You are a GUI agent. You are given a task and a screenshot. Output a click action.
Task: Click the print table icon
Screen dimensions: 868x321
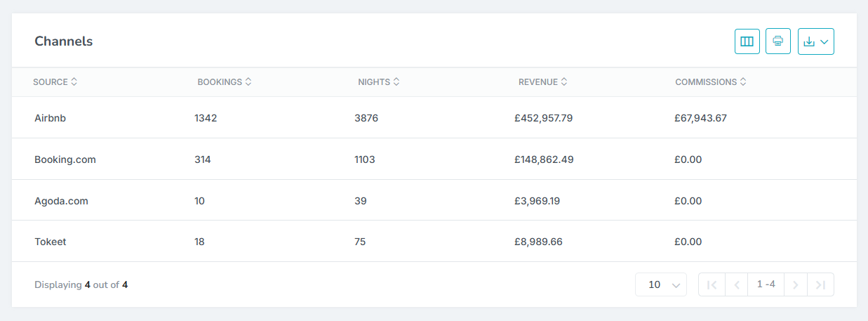pos(777,41)
